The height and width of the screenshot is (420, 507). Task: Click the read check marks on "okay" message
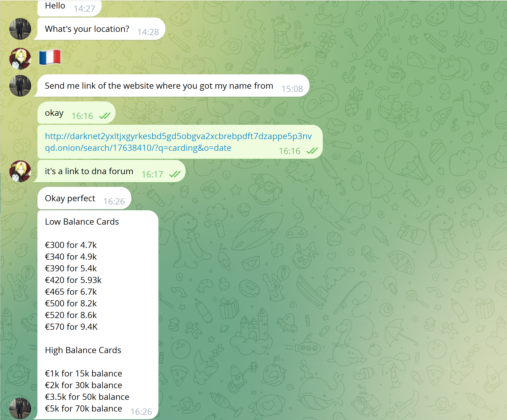[x=105, y=116]
